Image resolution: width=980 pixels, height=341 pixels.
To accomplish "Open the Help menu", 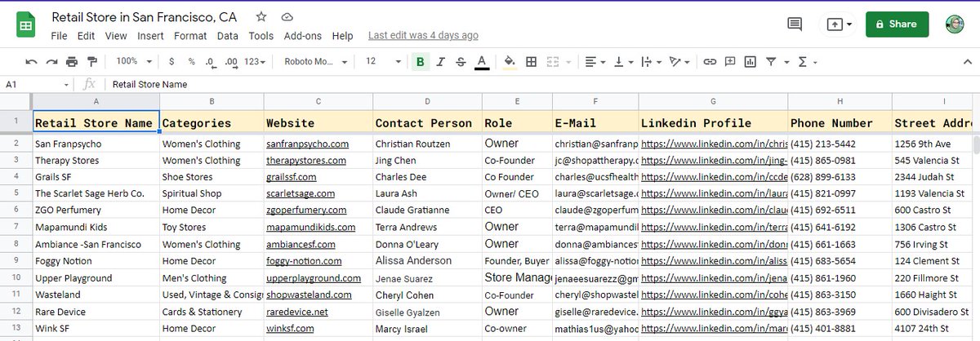I will pos(343,36).
